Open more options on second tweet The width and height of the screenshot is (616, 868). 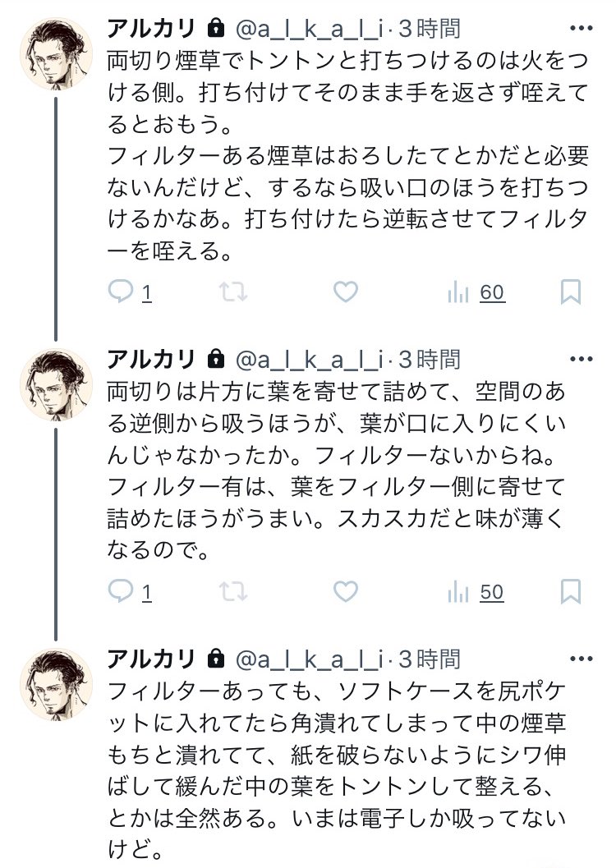coord(580,359)
